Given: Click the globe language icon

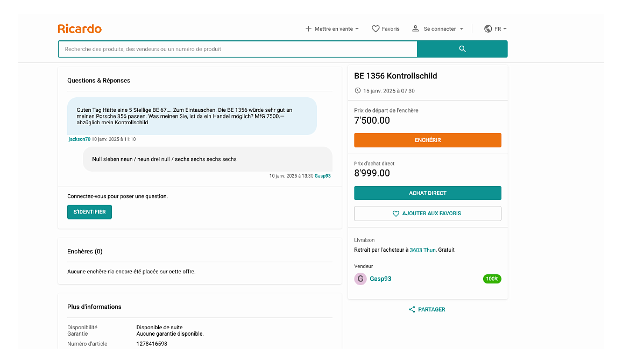Looking at the screenshot, I should [x=488, y=29].
